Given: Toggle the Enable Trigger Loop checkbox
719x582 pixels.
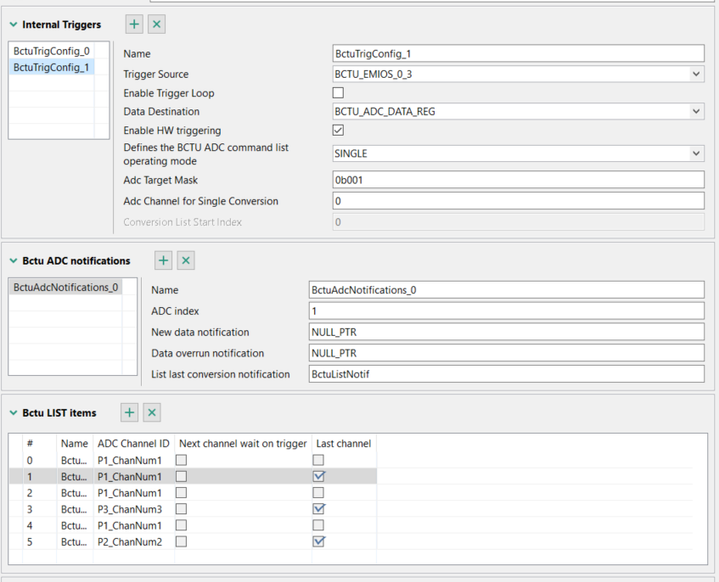Looking at the screenshot, I should pyautogui.click(x=338, y=93).
